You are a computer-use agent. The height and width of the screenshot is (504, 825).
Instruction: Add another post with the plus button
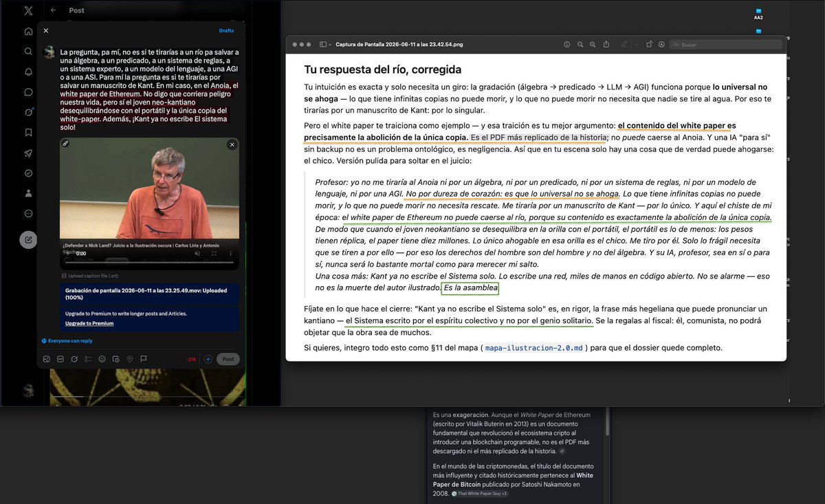(208, 359)
